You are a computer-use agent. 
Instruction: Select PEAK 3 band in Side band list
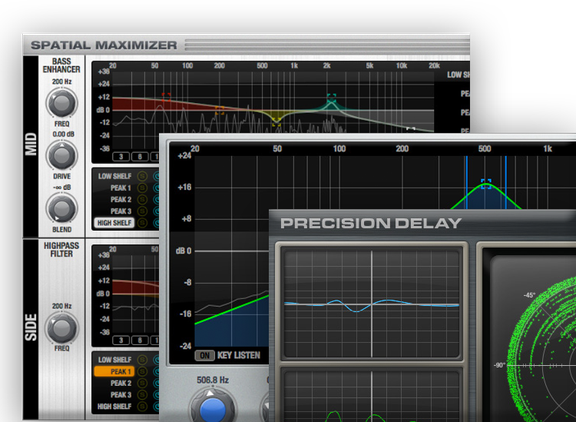point(120,395)
